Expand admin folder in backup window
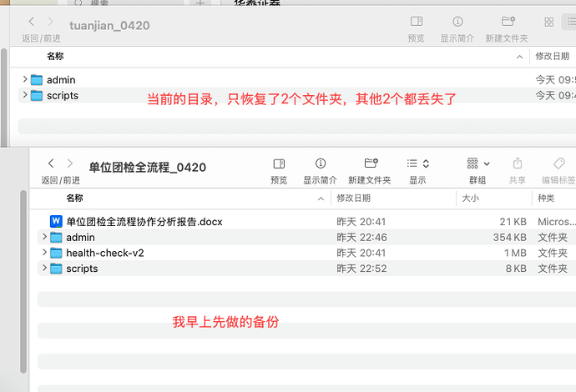576x392 pixels. coord(44,237)
